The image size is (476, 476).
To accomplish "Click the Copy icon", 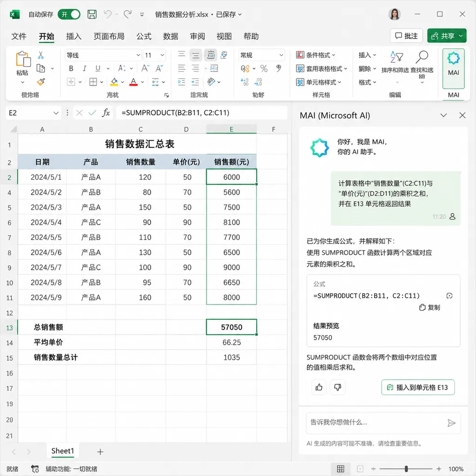I will tap(41, 68).
